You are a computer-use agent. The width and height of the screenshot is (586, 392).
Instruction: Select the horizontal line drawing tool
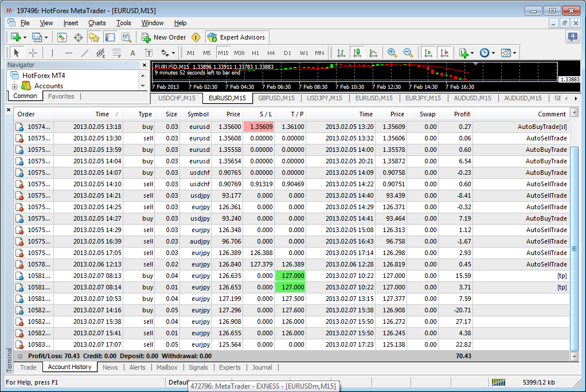click(69, 53)
